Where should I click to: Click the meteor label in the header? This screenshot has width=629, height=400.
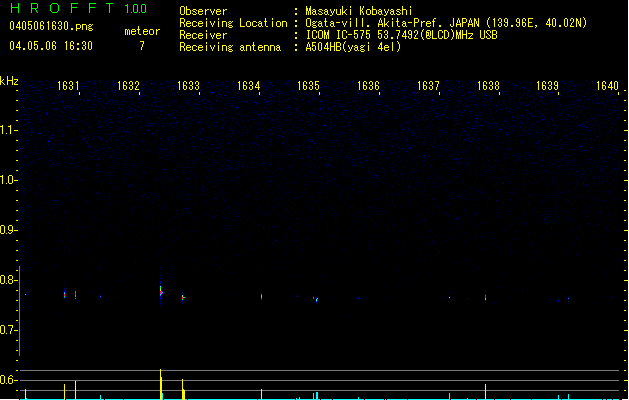pos(142,31)
